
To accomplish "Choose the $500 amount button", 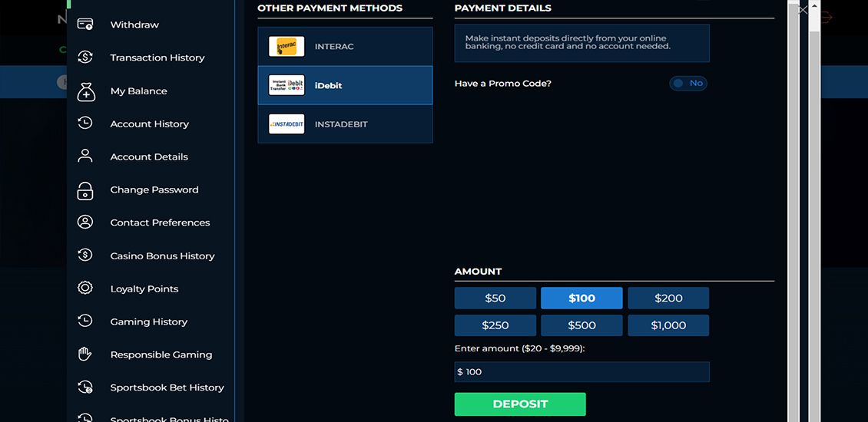I will (x=581, y=325).
